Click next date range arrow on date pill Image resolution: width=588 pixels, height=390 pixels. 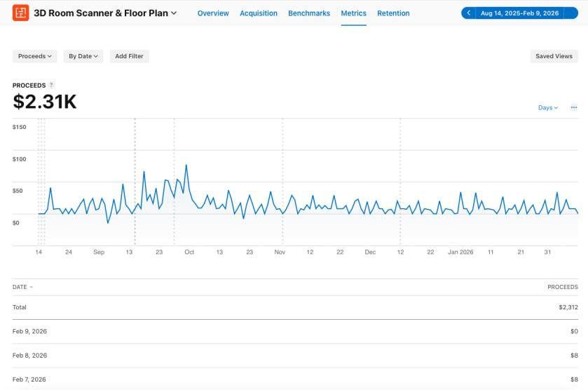571,13
